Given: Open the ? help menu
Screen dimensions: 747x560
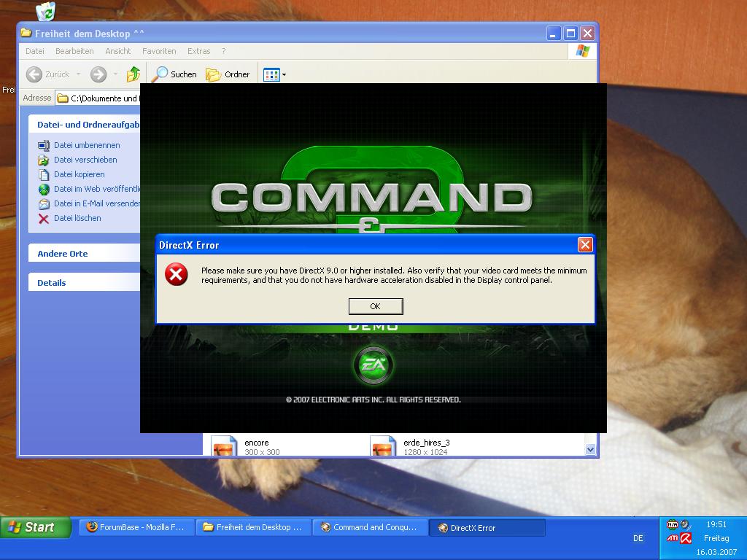Looking at the screenshot, I should (223, 51).
